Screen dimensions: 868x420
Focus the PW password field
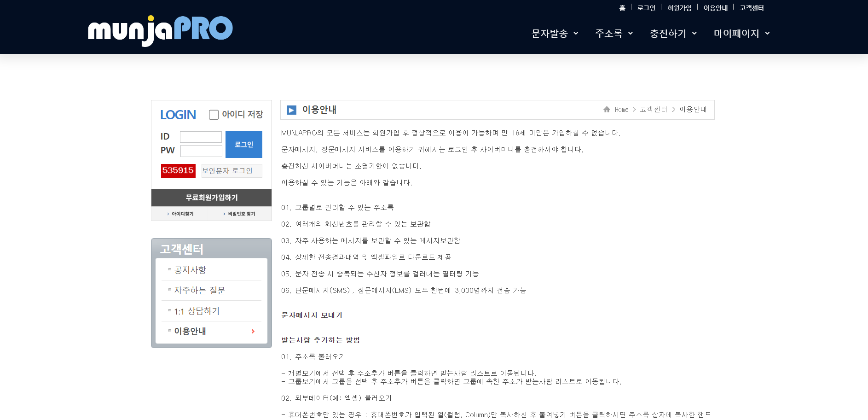201,151
